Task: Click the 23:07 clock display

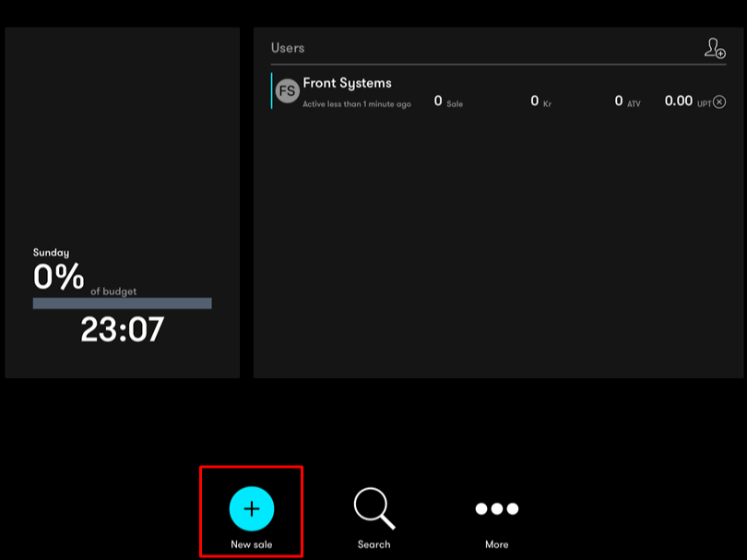Action: [x=123, y=329]
